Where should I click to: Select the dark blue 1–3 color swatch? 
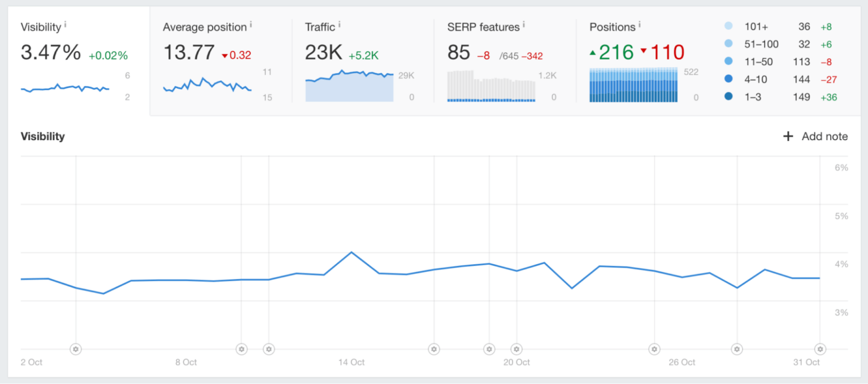(x=728, y=97)
